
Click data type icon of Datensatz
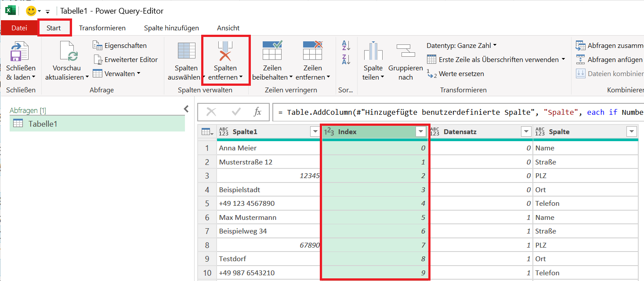coord(435,131)
